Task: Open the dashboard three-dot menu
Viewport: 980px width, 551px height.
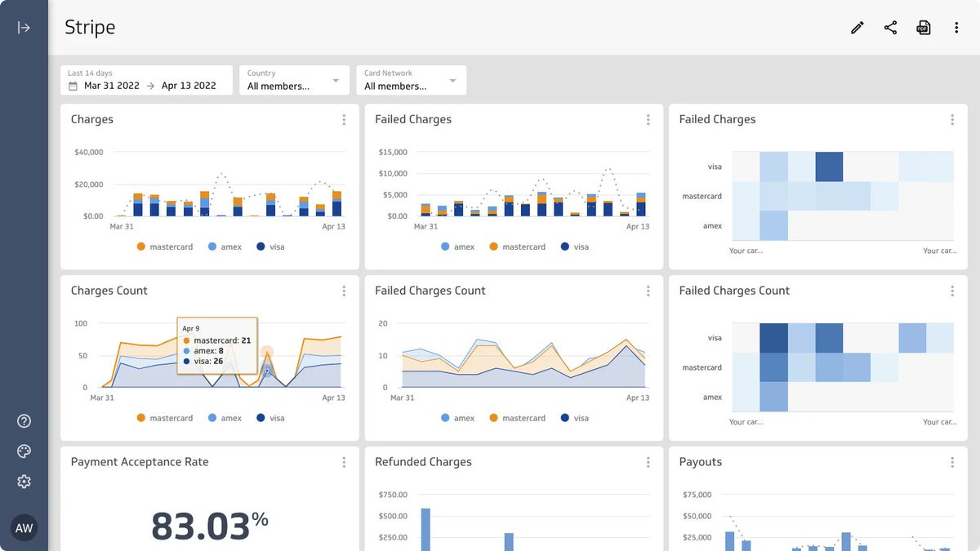Action: click(x=956, y=28)
